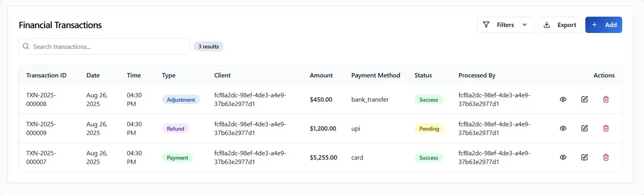
Task: Sort by the Status column header
Action: [423, 75]
